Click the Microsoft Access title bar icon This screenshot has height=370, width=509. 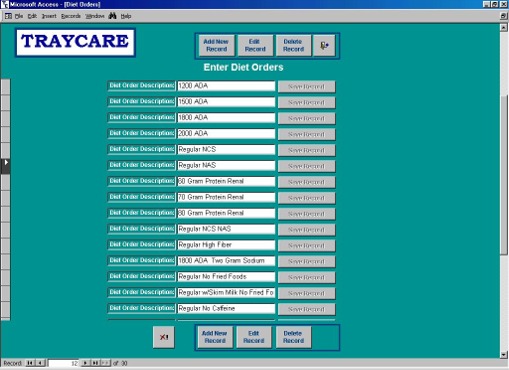4,4
